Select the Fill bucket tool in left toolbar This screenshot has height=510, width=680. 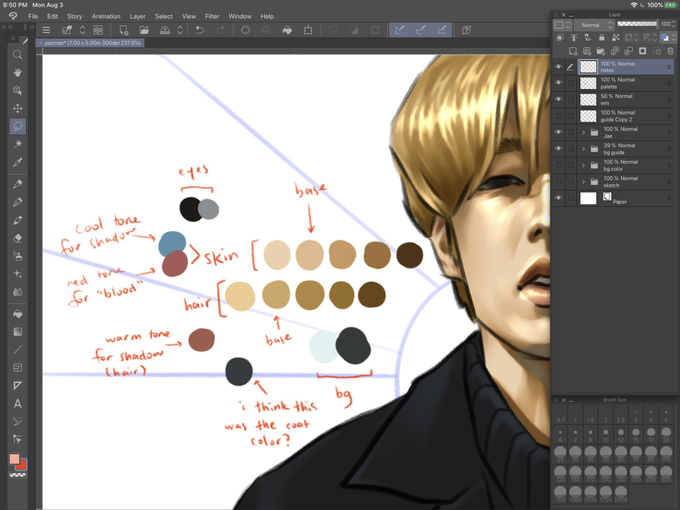coord(17,314)
